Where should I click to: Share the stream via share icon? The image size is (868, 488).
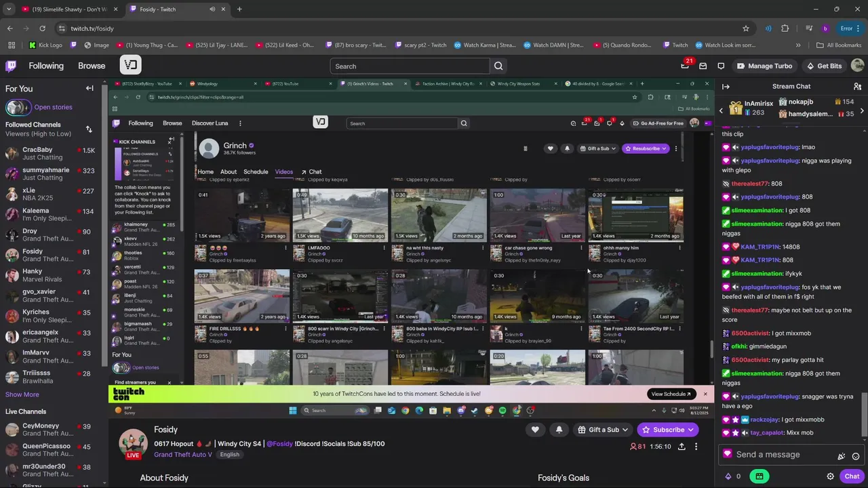click(682, 447)
